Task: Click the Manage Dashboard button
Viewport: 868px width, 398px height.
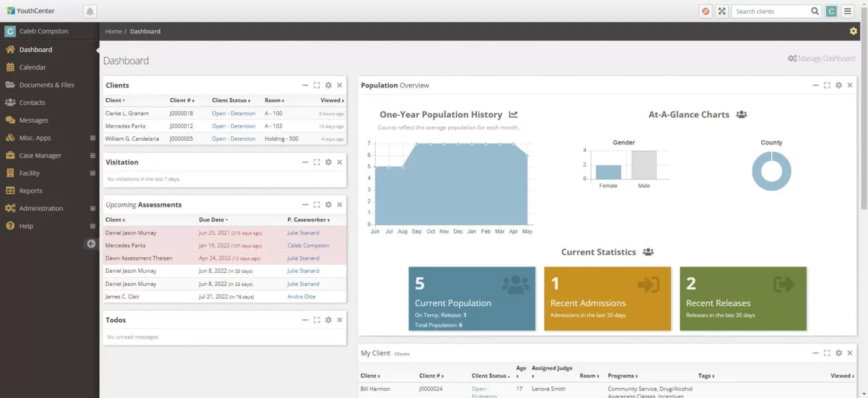Action: [821, 58]
